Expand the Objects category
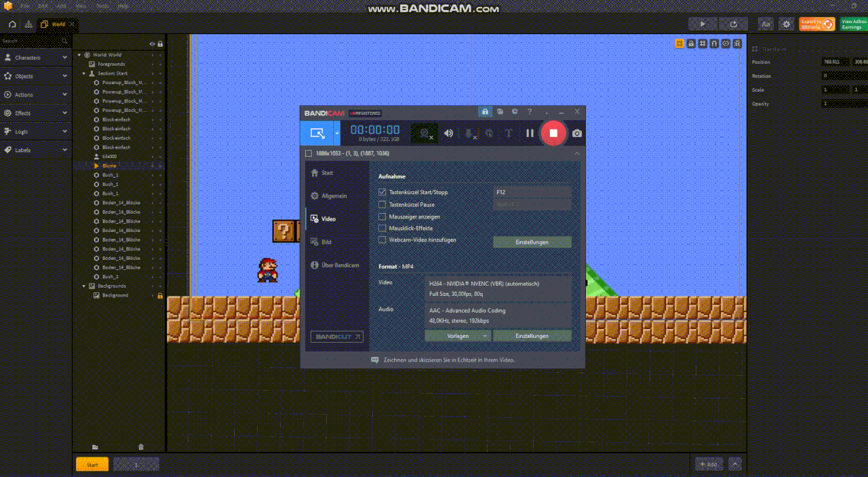The height and width of the screenshot is (477, 868). click(35, 76)
